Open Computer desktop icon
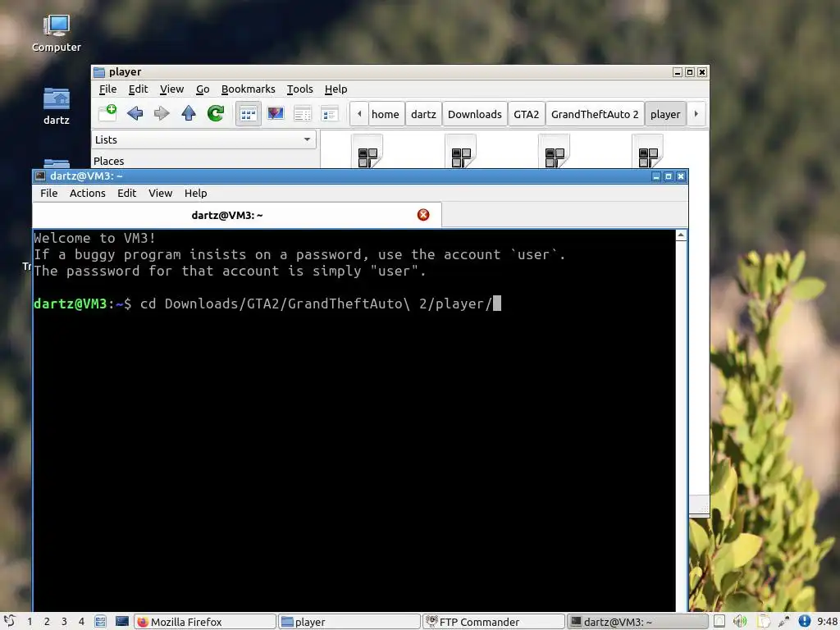Image resolution: width=840 pixels, height=630 pixels. tap(57, 33)
